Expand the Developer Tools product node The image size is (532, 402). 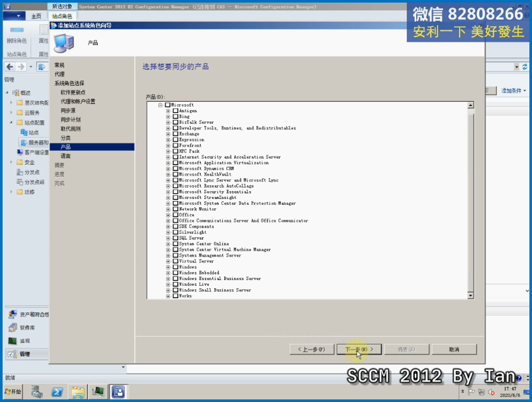coord(168,128)
